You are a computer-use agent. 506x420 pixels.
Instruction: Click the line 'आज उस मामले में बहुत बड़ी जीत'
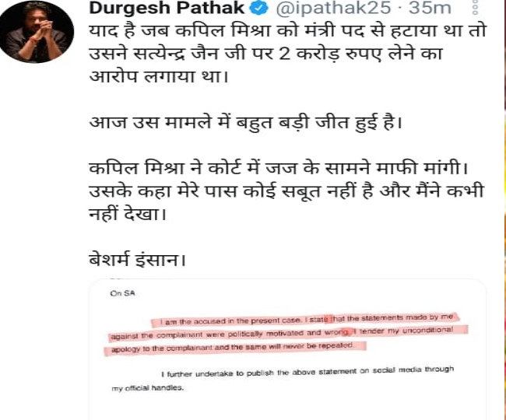pyautogui.click(x=246, y=123)
